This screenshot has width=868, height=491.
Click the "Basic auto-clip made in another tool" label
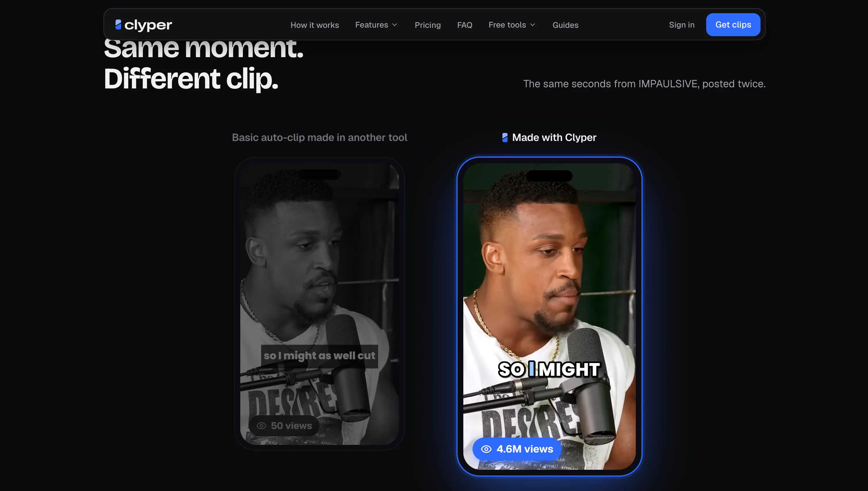pos(319,137)
